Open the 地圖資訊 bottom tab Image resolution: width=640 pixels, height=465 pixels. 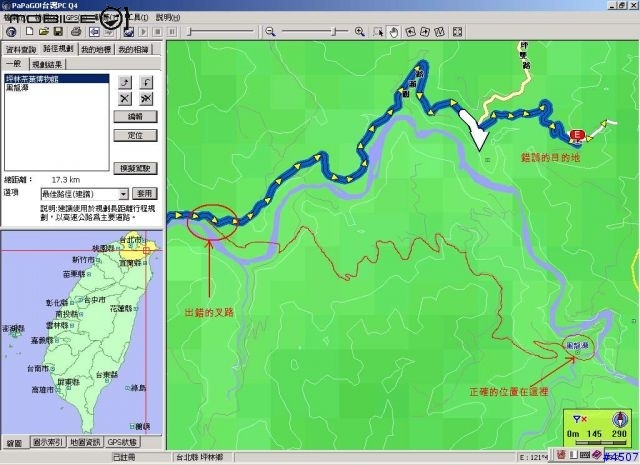[85, 442]
